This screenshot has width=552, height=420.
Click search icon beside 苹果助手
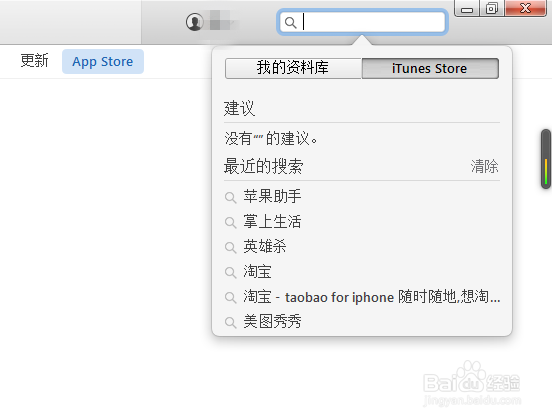point(230,197)
